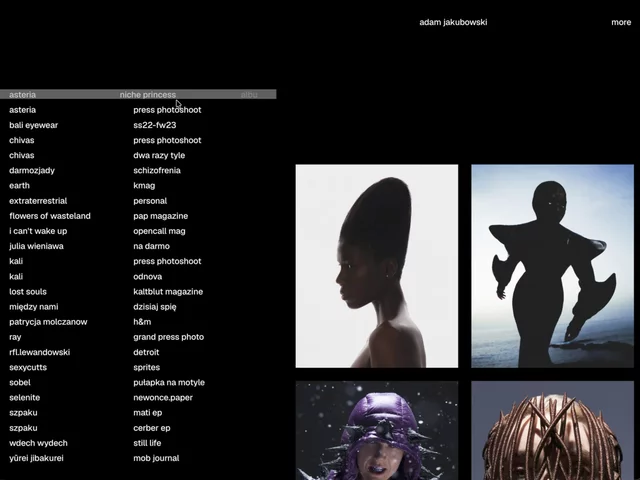Image resolution: width=640 pixels, height=480 pixels.
Task: Open the 'more' menu link
Action: (x=621, y=22)
